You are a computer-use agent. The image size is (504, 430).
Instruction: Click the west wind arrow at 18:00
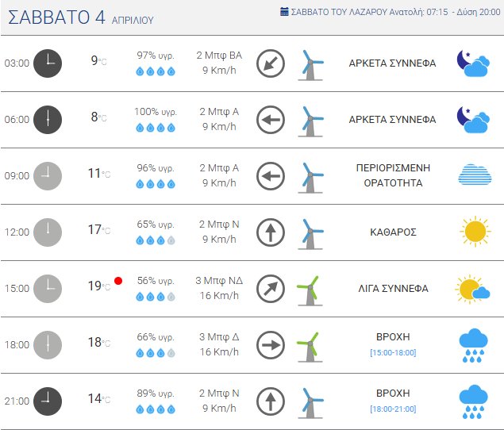coord(271,345)
